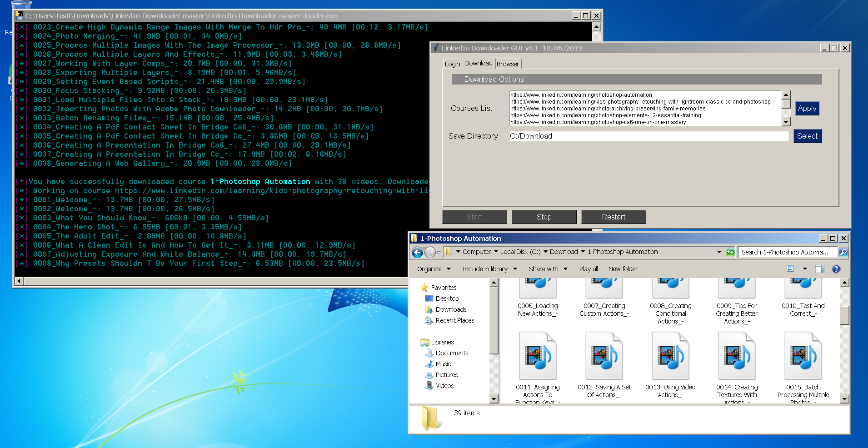
Task: Click the Stop button
Action: [x=544, y=217]
